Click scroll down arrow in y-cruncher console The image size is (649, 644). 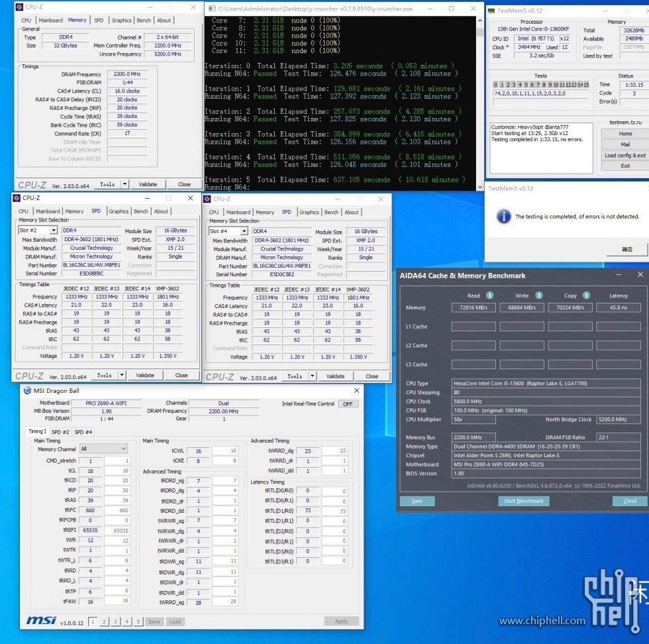point(479,187)
